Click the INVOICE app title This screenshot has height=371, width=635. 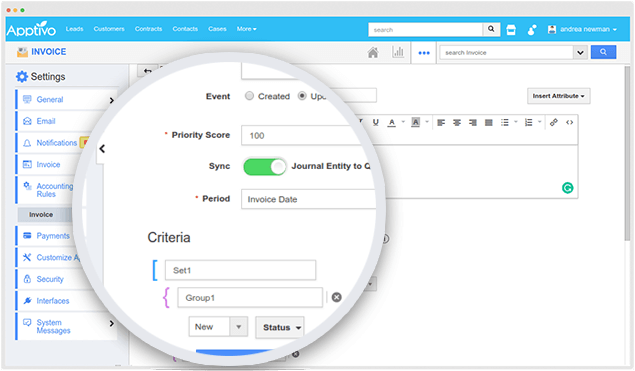coord(49,52)
